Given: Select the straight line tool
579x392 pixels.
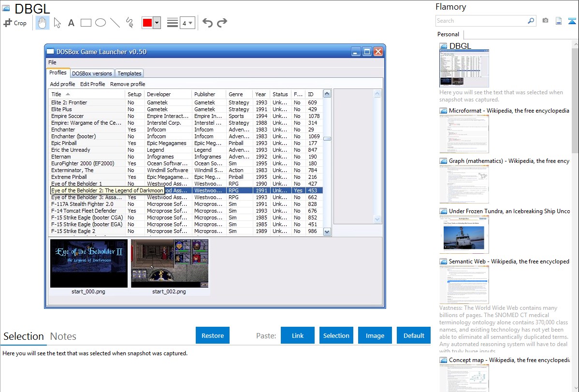Looking at the screenshot, I should [115, 23].
